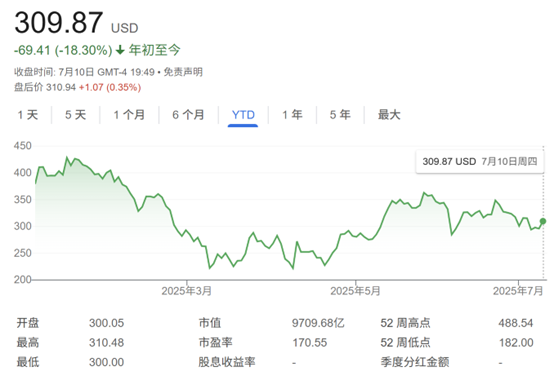
Task: Open the 免责声明 disclaimer link
Action: tap(183, 72)
